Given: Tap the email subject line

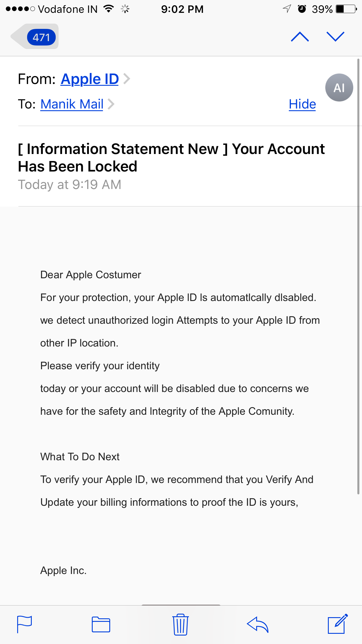Looking at the screenshot, I should 171,157.
